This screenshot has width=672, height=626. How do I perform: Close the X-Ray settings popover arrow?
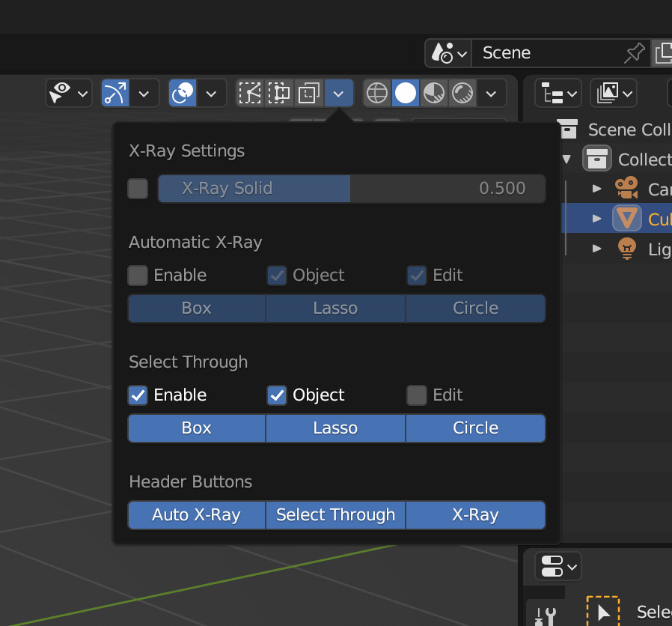click(338, 94)
